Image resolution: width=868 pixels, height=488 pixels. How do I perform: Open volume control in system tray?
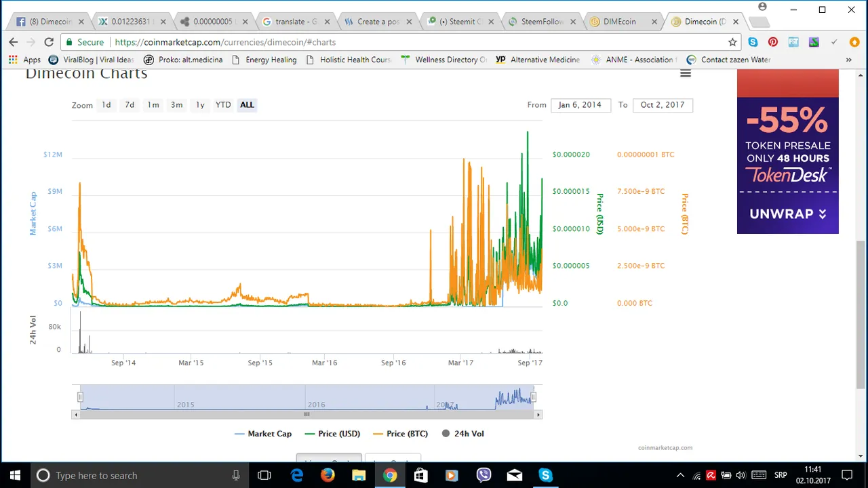(741, 475)
